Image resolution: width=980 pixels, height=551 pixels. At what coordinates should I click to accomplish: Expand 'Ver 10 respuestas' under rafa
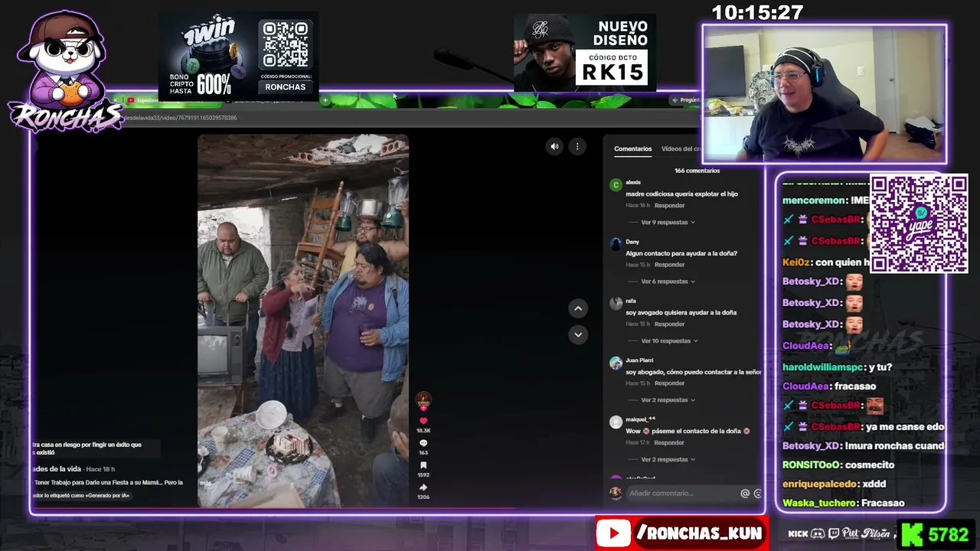click(669, 341)
